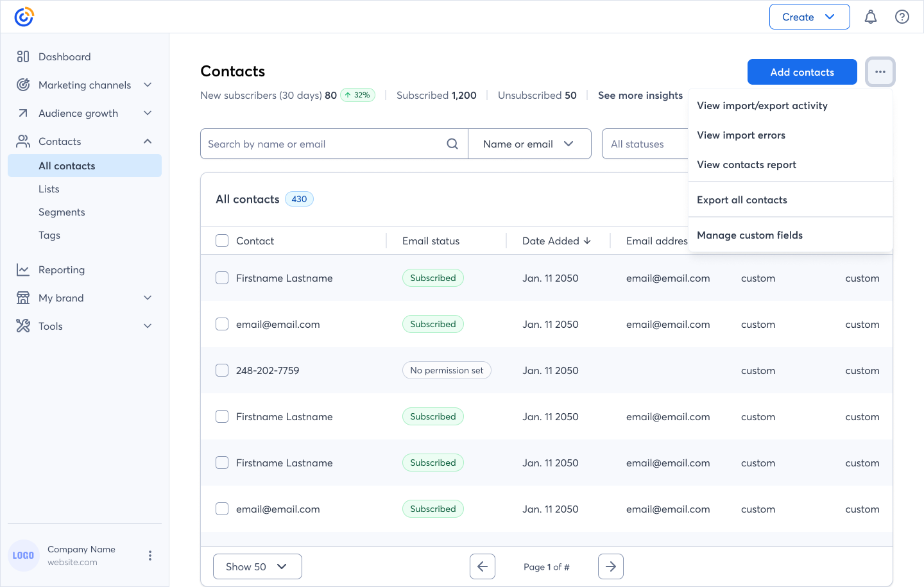Open company account kebab menu

tap(150, 556)
